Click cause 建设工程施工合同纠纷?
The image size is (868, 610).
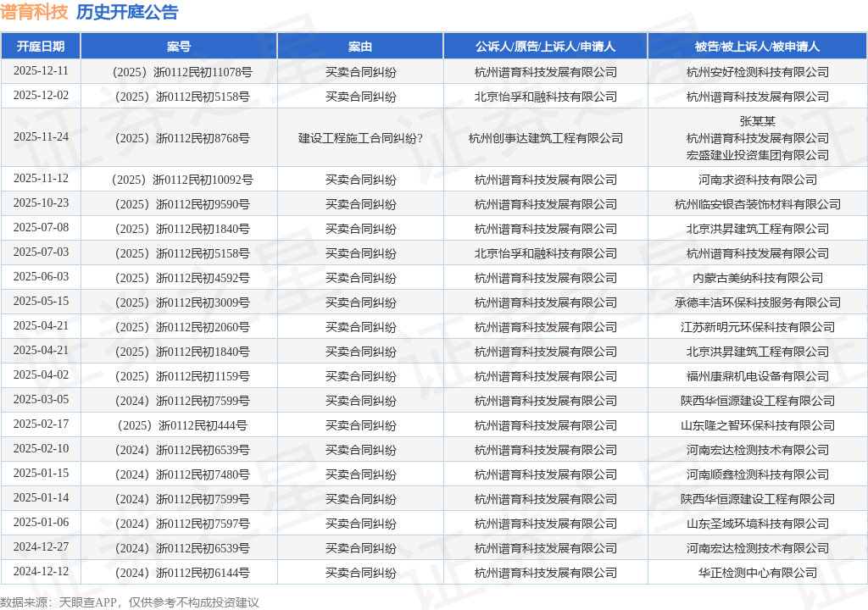(360, 138)
